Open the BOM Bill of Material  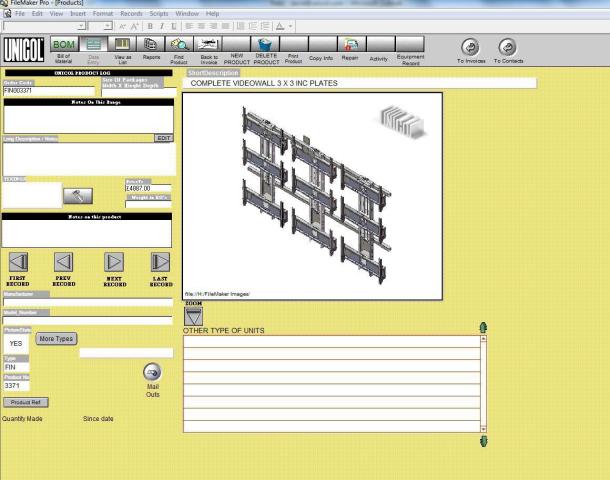click(x=64, y=44)
